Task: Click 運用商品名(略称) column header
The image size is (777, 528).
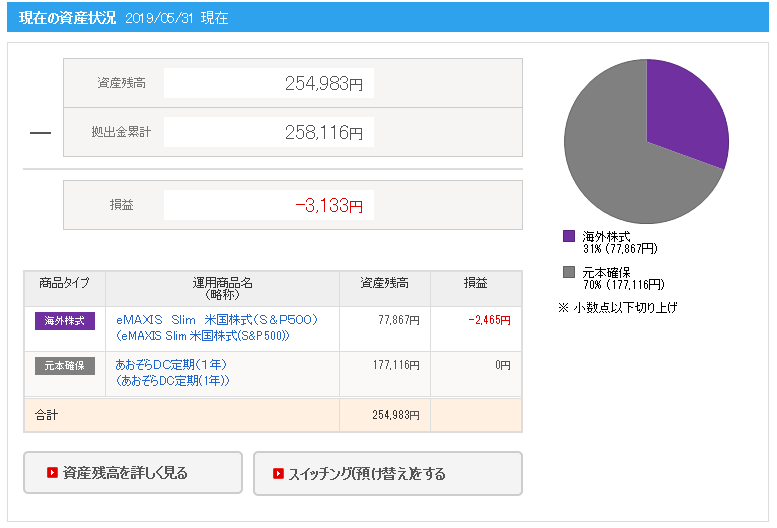Action: [222, 288]
